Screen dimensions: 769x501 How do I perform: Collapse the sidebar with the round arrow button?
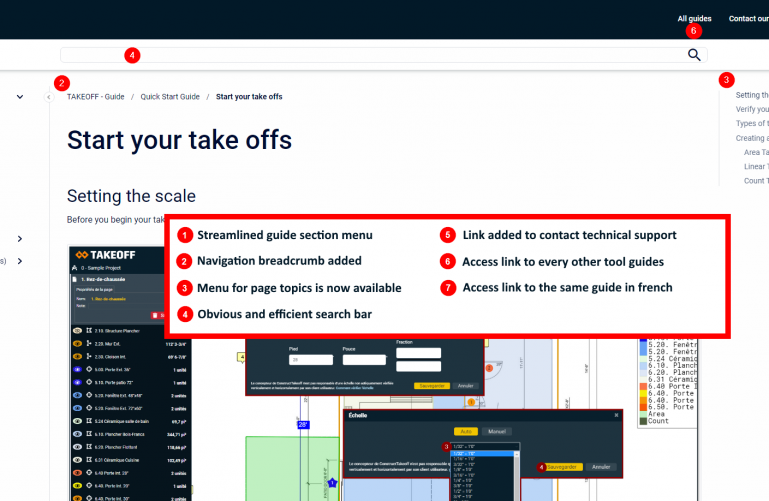49,97
